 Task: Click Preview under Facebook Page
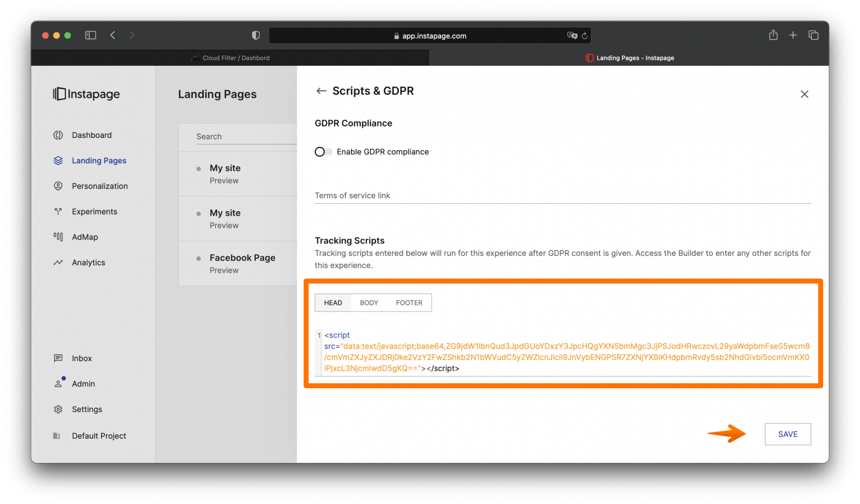click(x=224, y=270)
